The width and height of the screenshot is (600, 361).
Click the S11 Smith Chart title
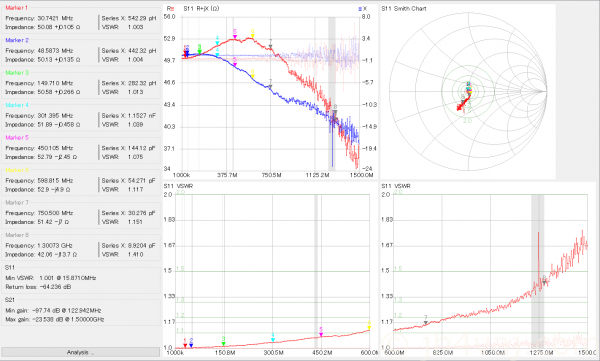(x=404, y=8)
